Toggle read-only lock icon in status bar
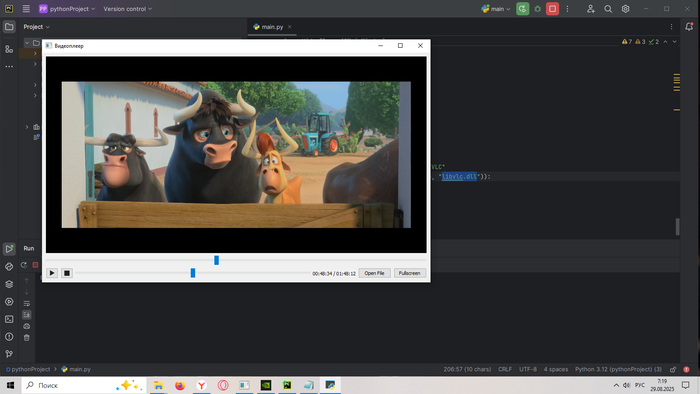700x394 pixels. 673,369
